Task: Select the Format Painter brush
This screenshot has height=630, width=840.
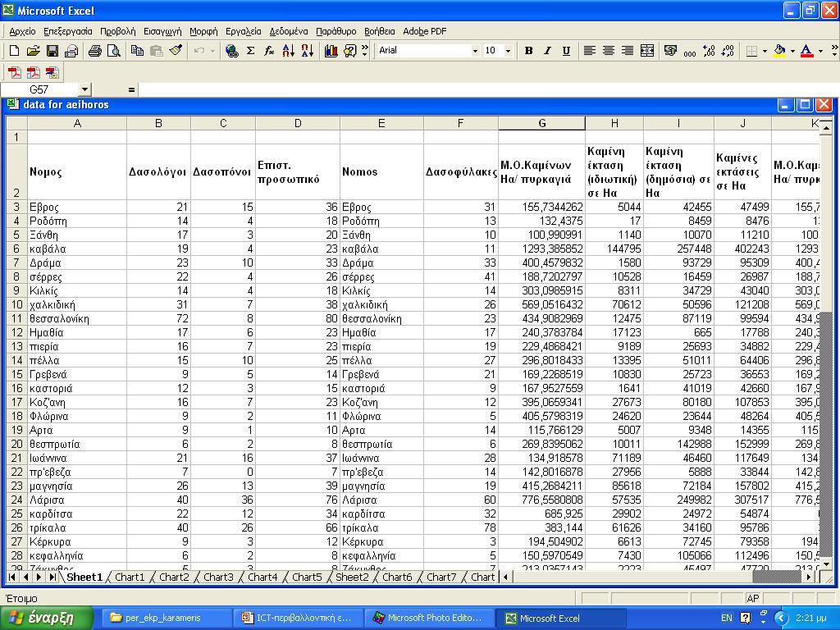Action: coord(176,51)
